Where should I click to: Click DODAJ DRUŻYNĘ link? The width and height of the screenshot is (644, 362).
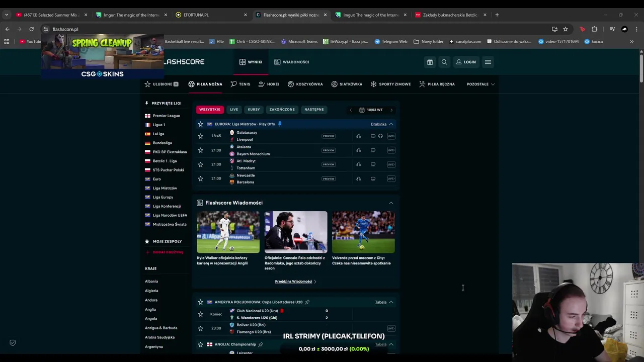pyautogui.click(x=165, y=252)
